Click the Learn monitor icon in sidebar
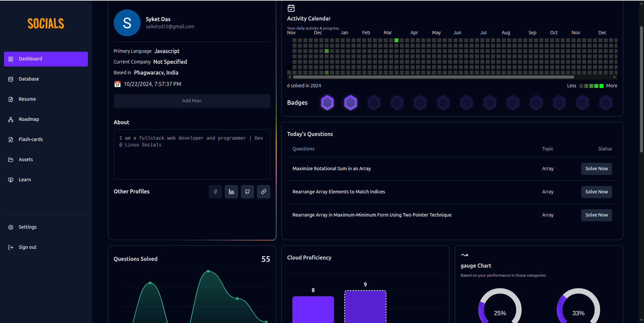Viewport: 644px width, 323px height. [11, 180]
